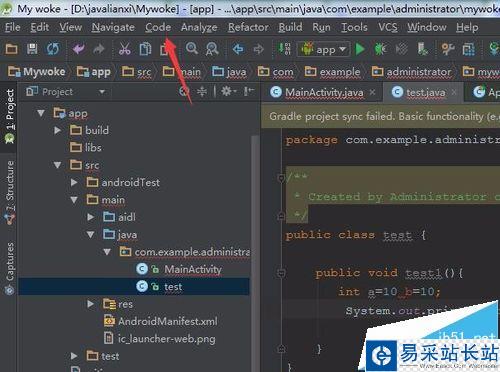500x372 pixels.
Task: Click the green Run button
Action: pyautogui.click(x=360, y=49)
